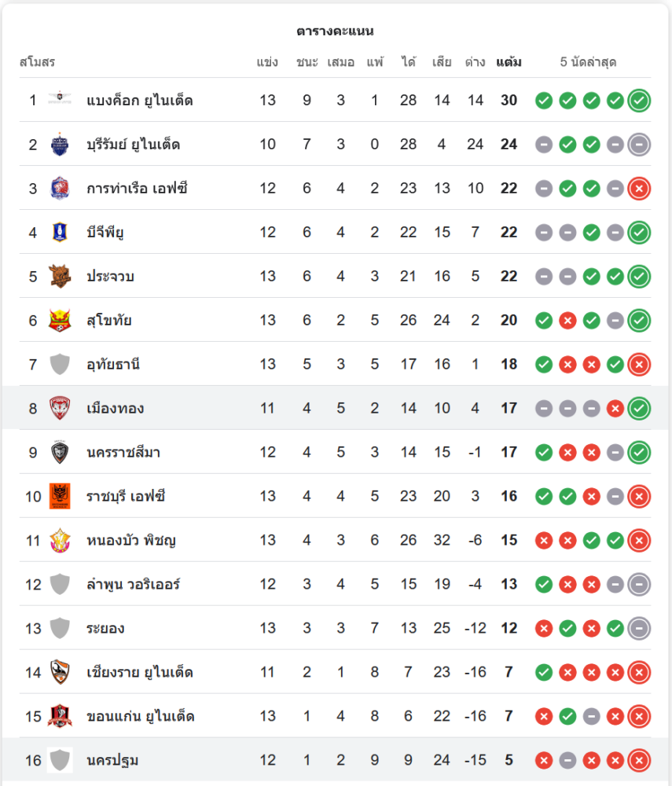Screen dimensions: 672x786
Task: Click the placeholder shield beside นครปฐม
Action: 60,760
